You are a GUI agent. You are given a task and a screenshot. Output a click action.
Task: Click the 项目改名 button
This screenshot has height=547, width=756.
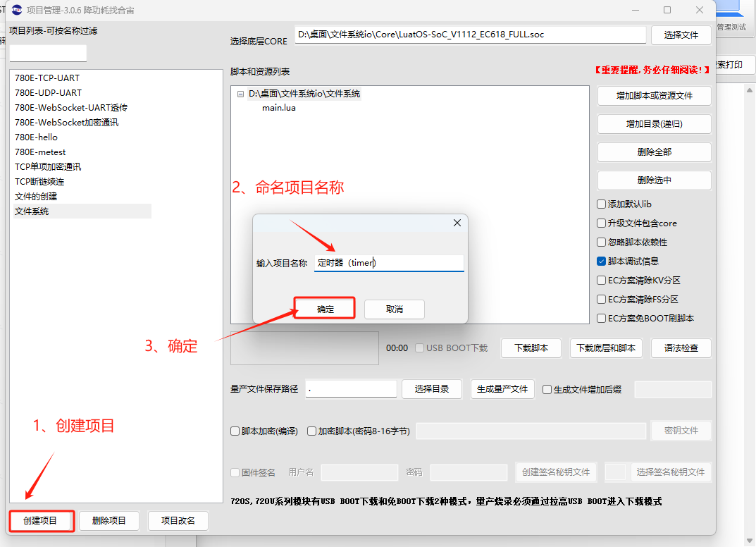178,520
